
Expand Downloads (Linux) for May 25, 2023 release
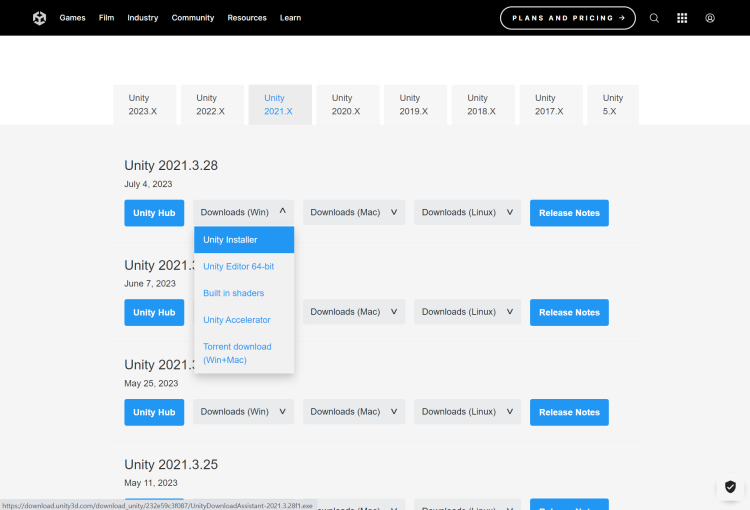pyautogui.click(x=467, y=412)
